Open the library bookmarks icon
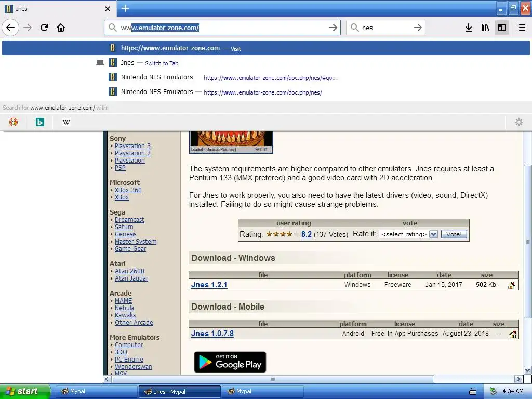This screenshot has width=532, height=399. click(x=485, y=28)
